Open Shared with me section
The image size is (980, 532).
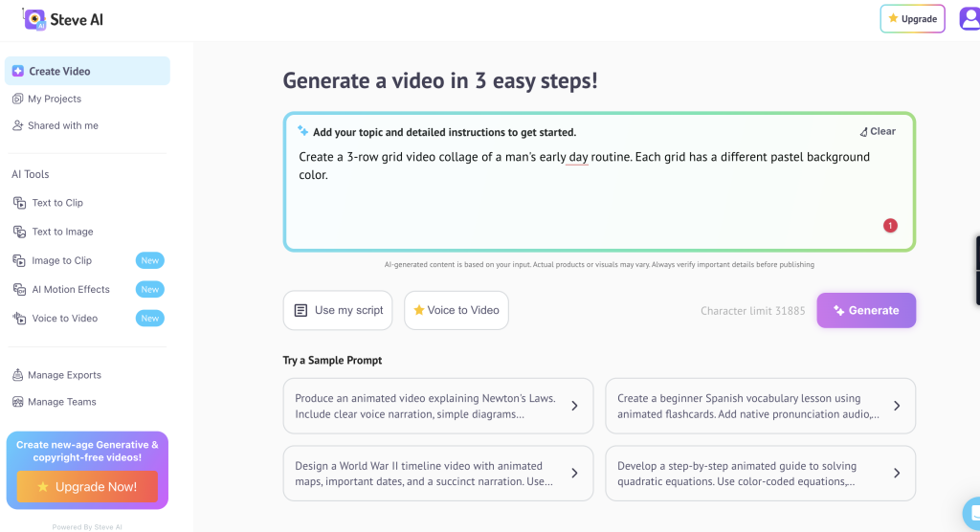tap(62, 125)
